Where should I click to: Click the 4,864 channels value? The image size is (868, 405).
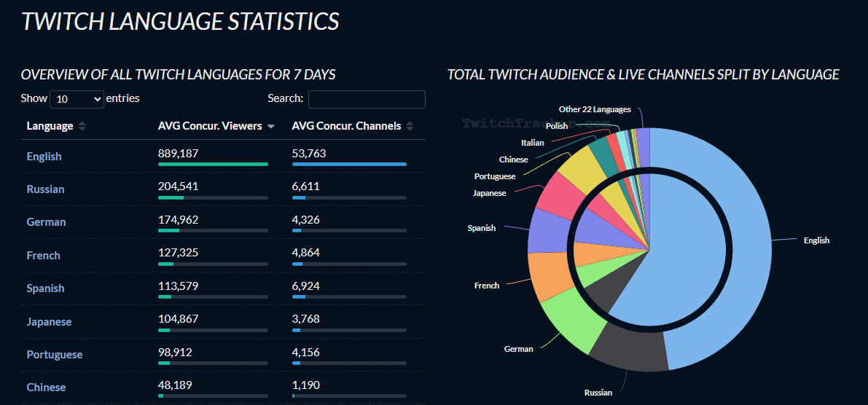click(305, 253)
